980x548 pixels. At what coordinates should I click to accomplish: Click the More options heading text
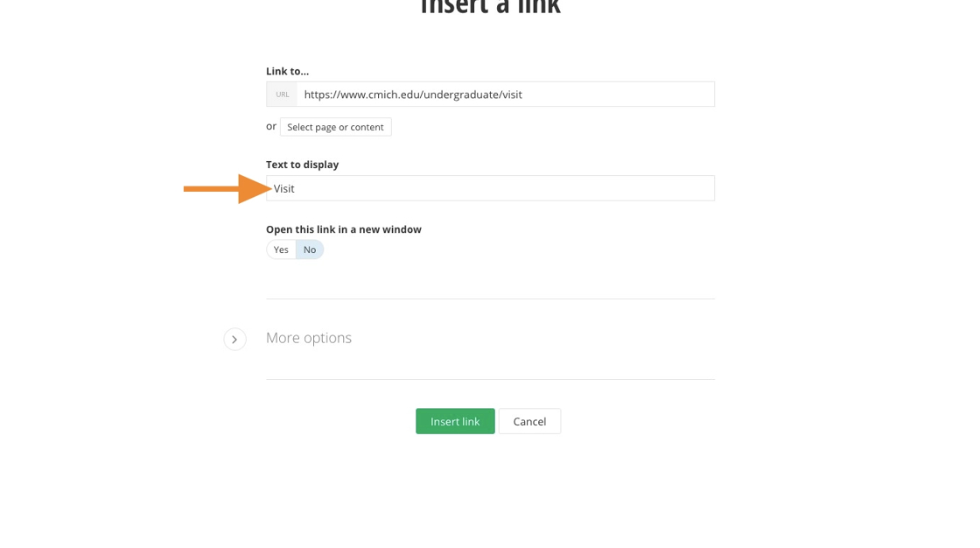point(309,338)
